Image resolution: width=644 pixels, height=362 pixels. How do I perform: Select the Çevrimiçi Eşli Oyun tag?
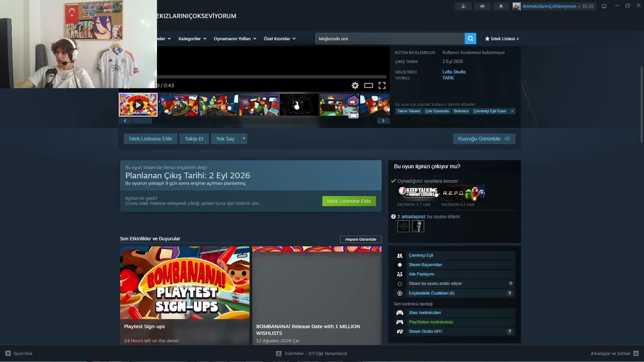490,111
